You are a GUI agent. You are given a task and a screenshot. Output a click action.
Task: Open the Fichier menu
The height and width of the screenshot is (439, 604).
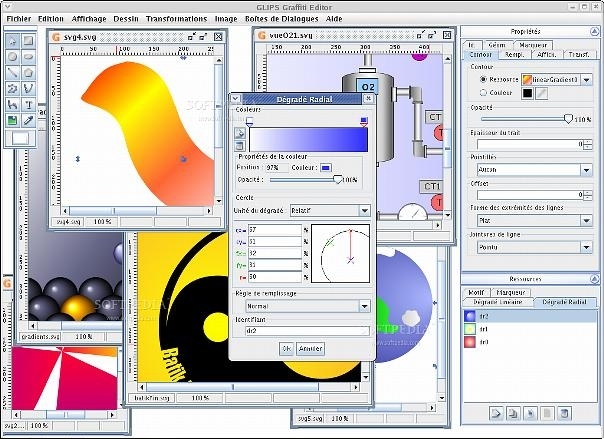(x=18, y=19)
